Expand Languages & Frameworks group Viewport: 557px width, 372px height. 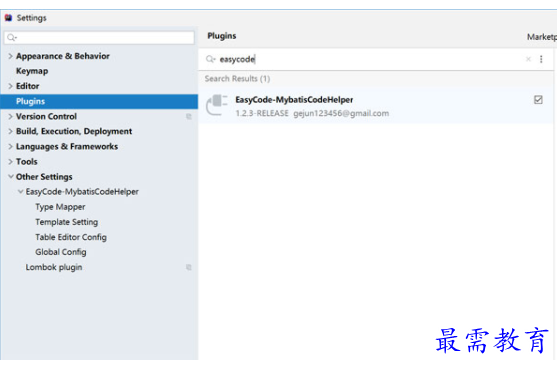tap(10, 146)
